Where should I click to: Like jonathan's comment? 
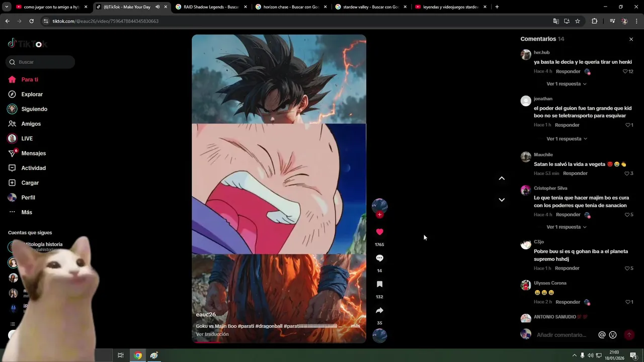point(629,125)
